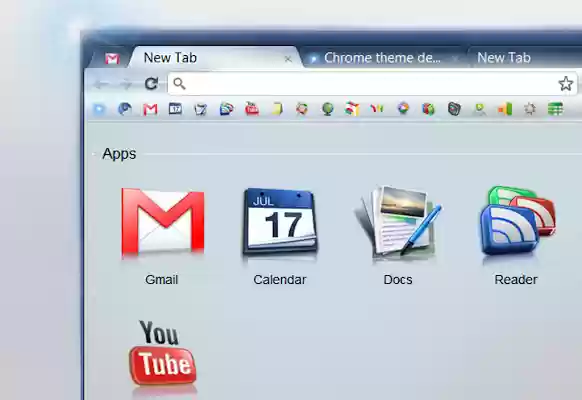Click the Reader label under the app
Viewport: 582px width, 400px height.
tap(516, 279)
